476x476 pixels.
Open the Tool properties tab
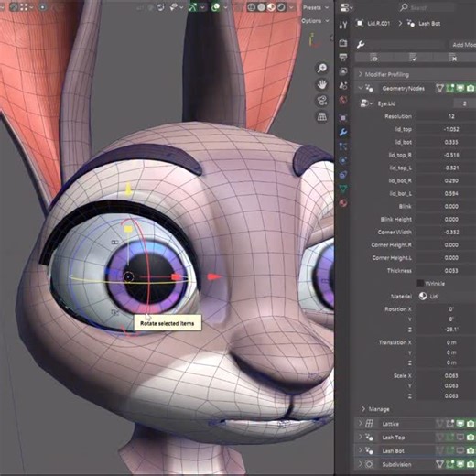tap(343, 26)
